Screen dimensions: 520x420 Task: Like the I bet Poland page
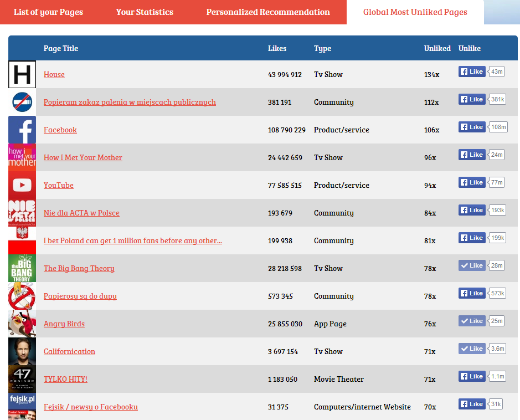click(472, 238)
